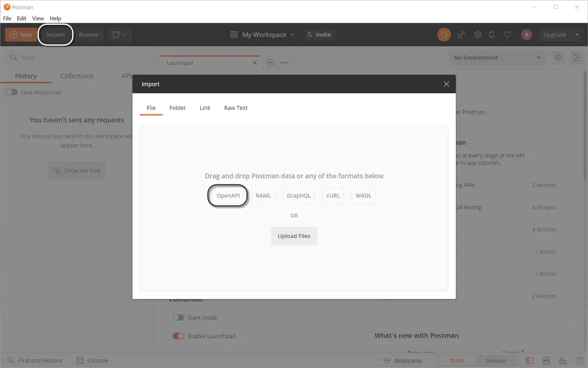
Task: Click the Filter search field
Action: click(77, 58)
